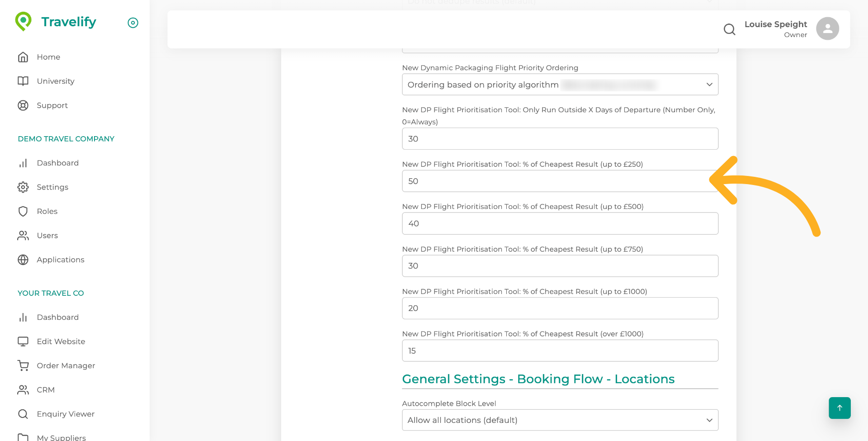The width and height of the screenshot is (868, 441).
Task: Open Order Manager via the cart icon
Action: (23, 365)
